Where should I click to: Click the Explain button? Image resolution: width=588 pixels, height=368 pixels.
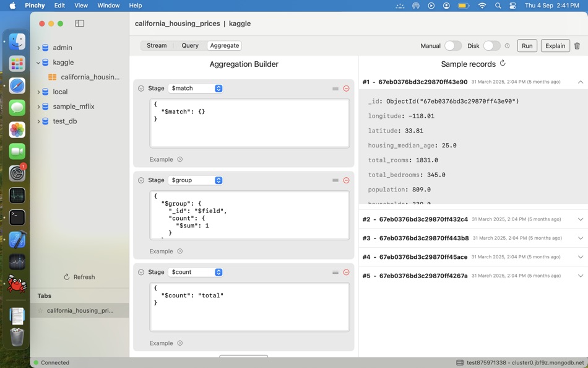(x=555, y=46)
